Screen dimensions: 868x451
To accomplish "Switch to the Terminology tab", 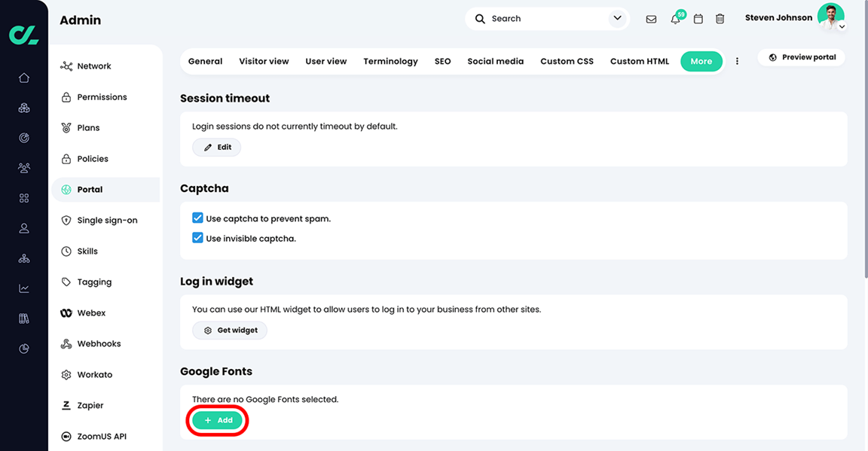I will tap(390, 61).
